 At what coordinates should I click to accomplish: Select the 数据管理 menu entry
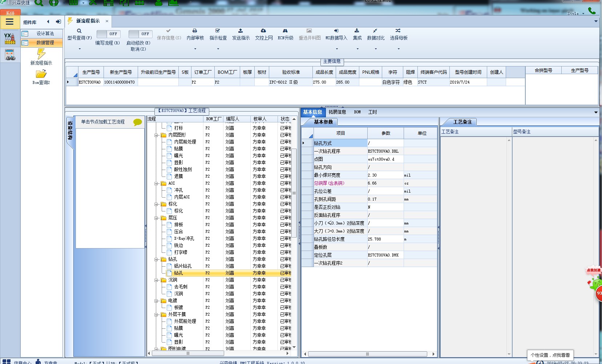point(41,43)
